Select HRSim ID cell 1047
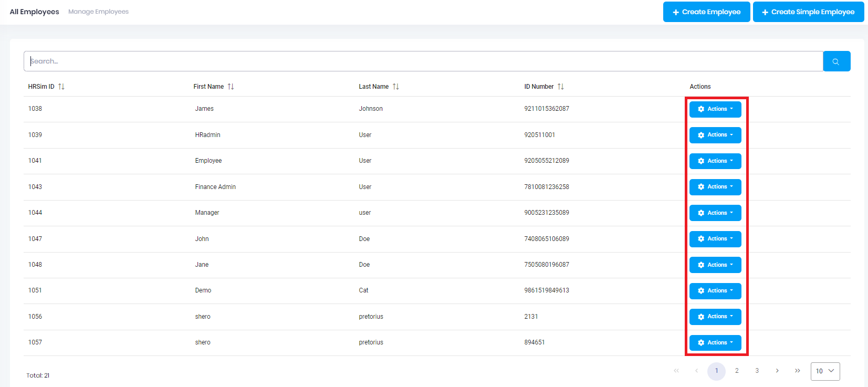868x387 pixels. (x=35, y=239)
